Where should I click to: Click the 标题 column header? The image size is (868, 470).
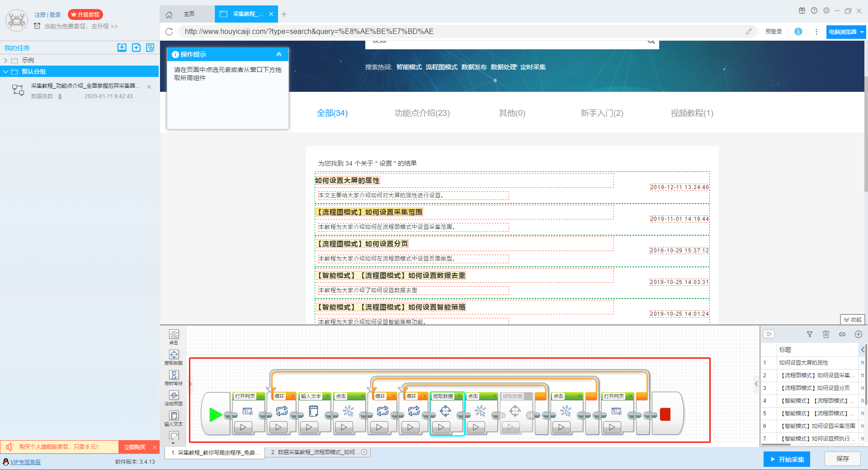817,350
